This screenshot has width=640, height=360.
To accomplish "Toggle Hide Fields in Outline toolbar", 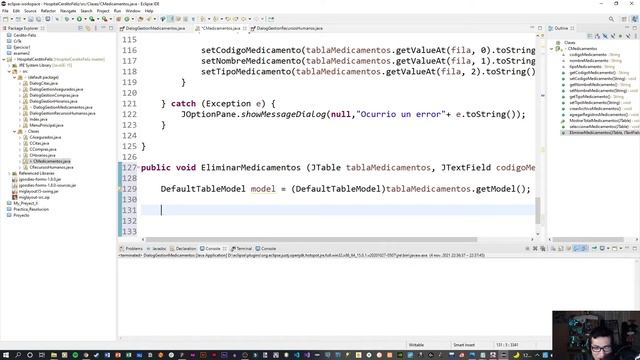I will pos(605,36).
